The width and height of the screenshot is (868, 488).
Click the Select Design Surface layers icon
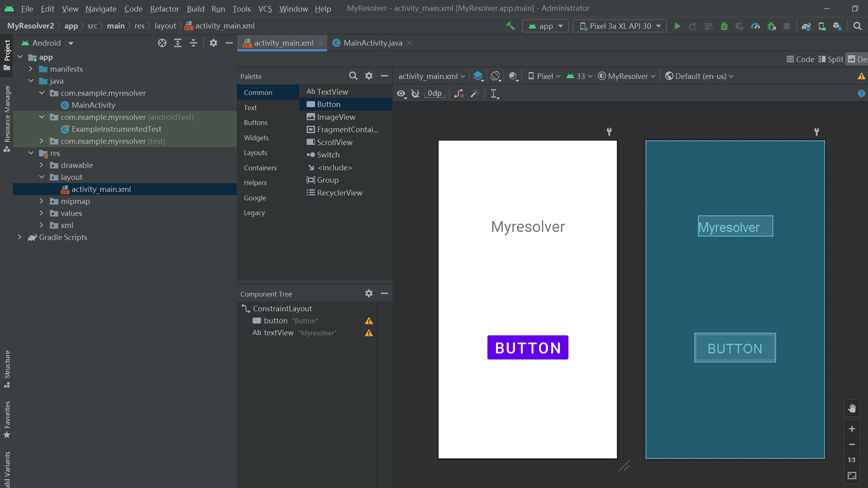tap(478, 76)
